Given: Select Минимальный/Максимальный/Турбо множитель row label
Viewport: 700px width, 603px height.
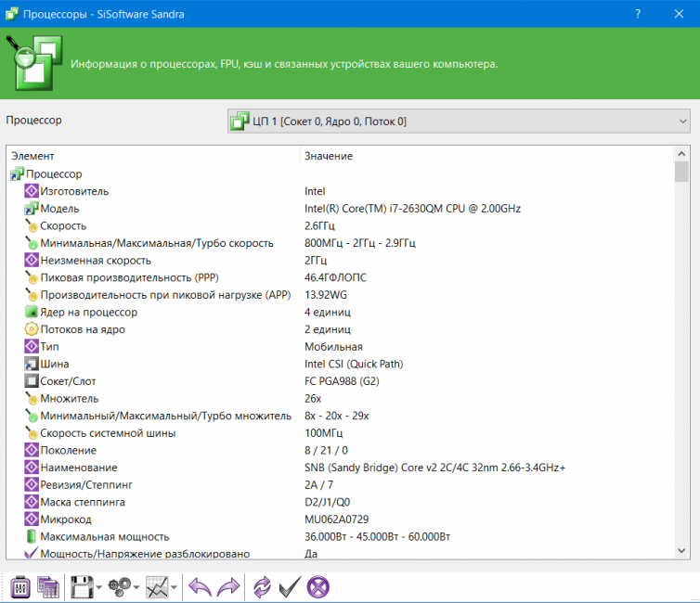Looking at the screenshot, I should coord(165,417).
